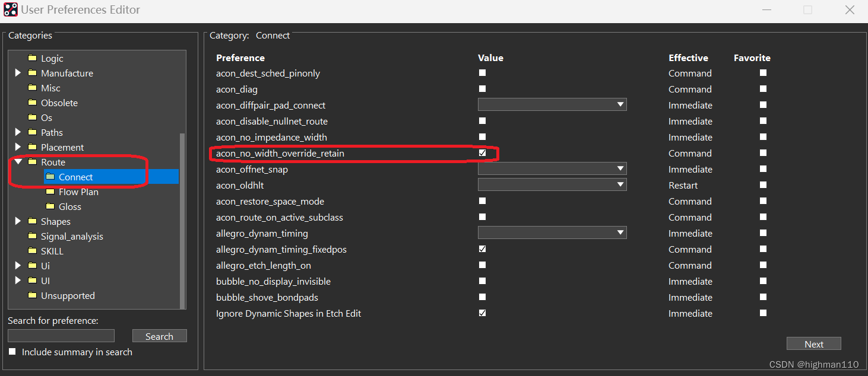Click the Obsolete folder icon
The height and width of the screenshot is (376, 868).
(32, 103)
